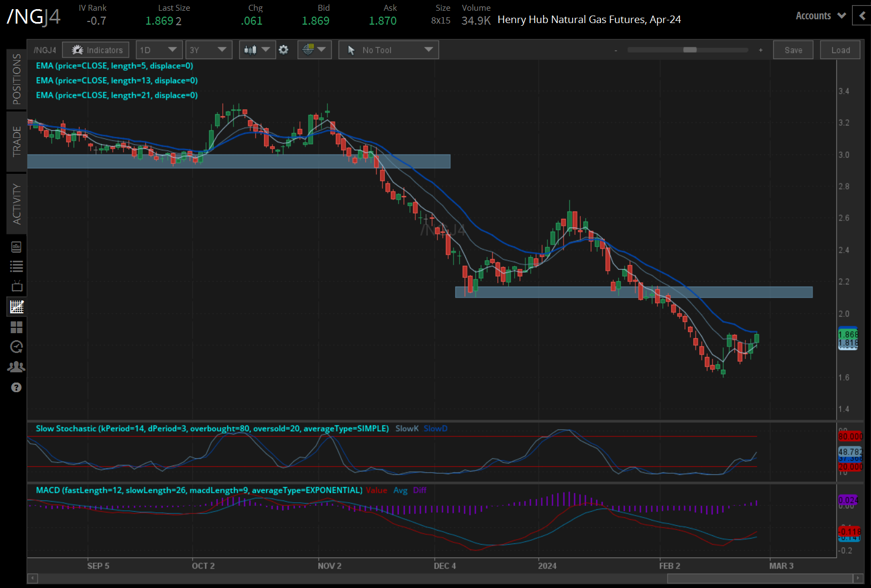Click the horizontal scrollbar right arrow
Image resolution: width=871 pixels, height=588 pixels.
857,578
